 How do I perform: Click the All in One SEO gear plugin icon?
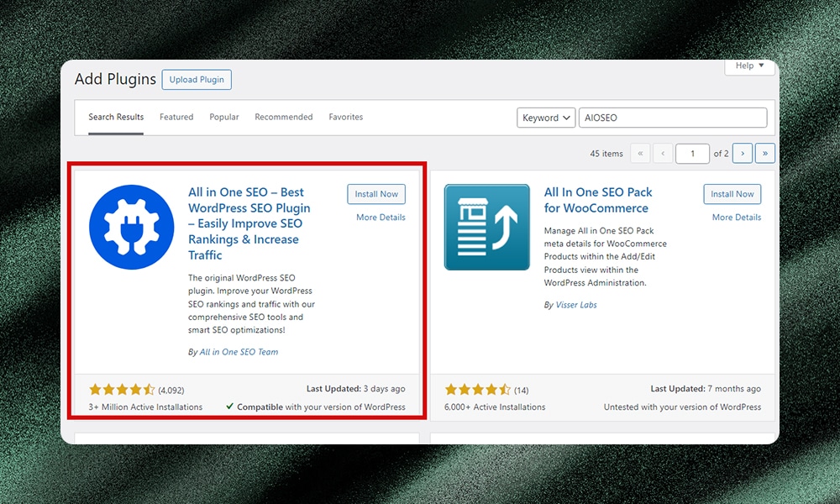click(x=131, y=227)
